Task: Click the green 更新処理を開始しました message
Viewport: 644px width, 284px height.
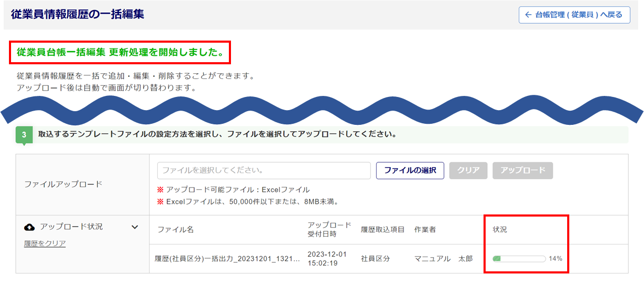Action: pos(120,52)
